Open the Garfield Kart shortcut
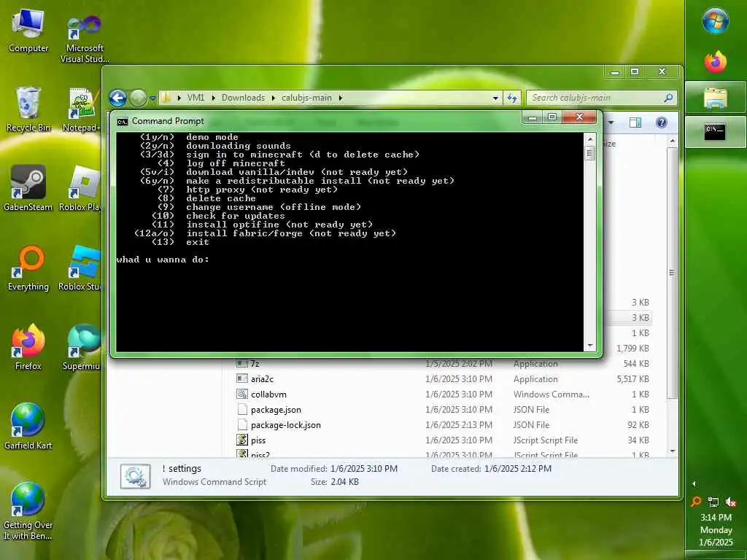747x560 pixels. click(x=28, y=427)
